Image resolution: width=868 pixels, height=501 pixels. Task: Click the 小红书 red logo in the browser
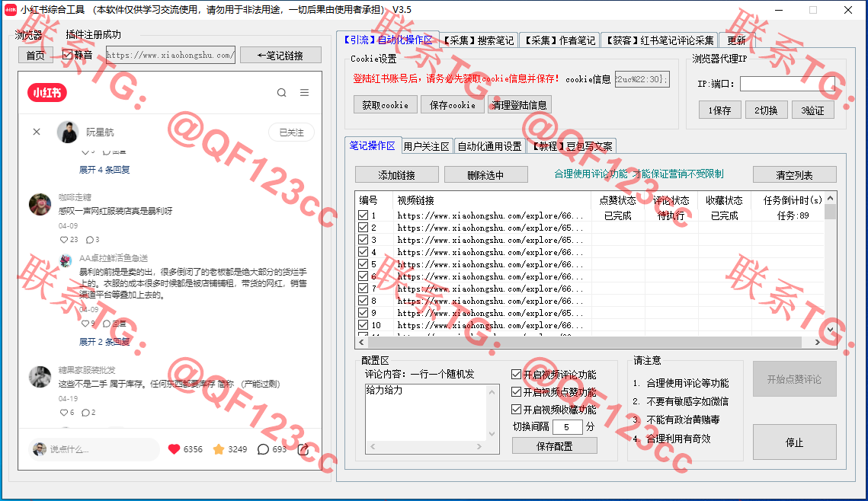(47, 92)
